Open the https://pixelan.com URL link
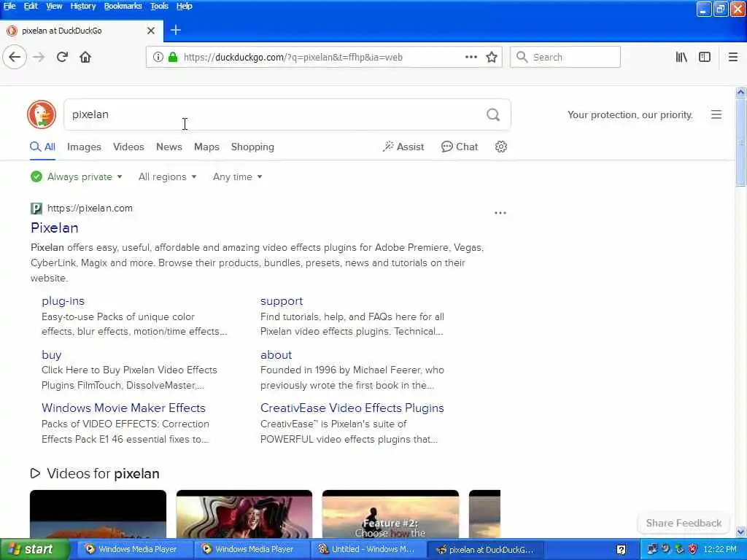Screen dimensions: 747x560 90,208
